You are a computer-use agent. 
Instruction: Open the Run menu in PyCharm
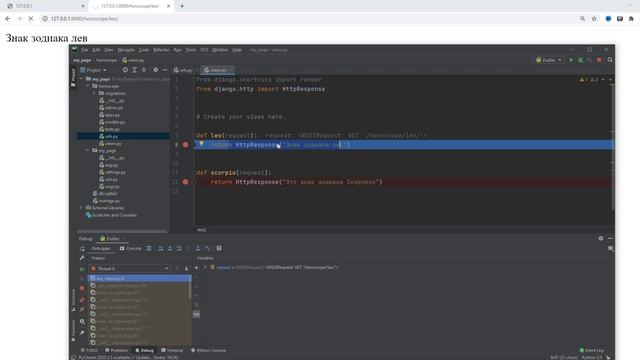coord(178,50)
